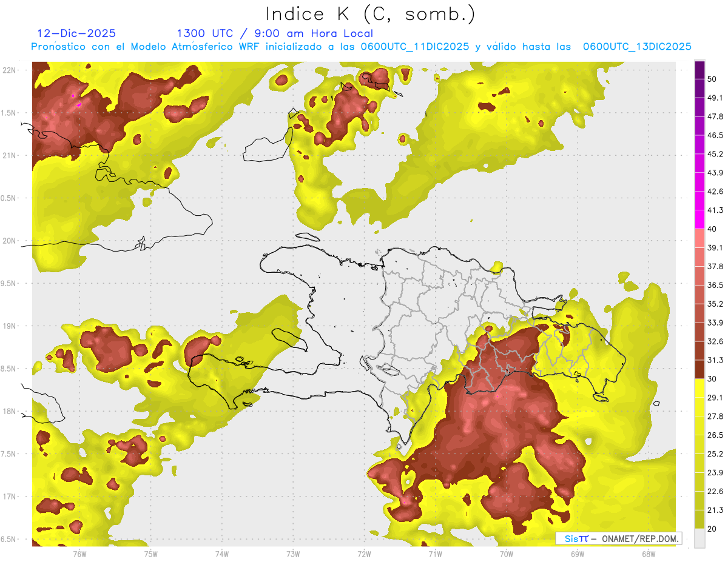Click the '47.8' value on the color scale

(x=715, y=116)
